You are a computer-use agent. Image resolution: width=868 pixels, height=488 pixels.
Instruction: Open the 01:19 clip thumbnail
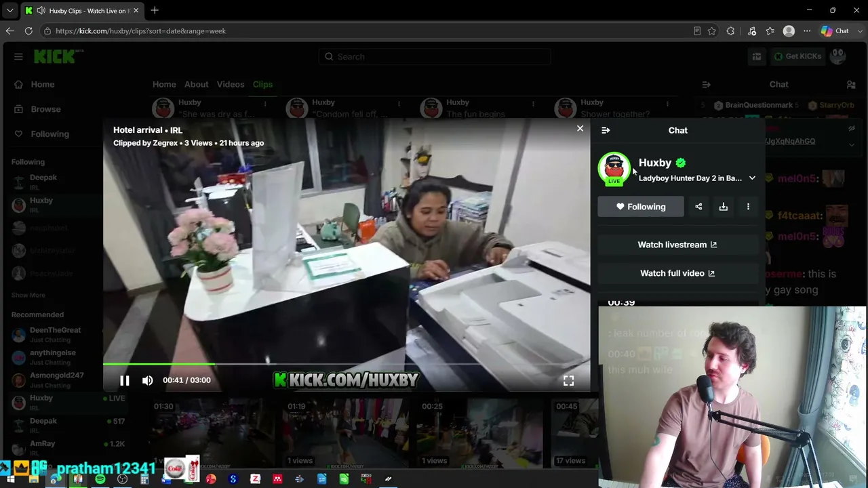tap(347, 434)
